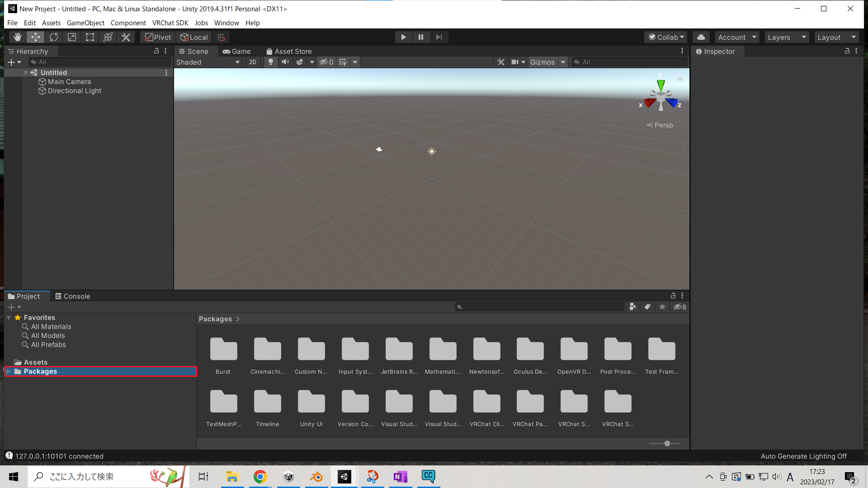
Task: Open the Shaded draw mode dropdown
Action: coord(208,62)
